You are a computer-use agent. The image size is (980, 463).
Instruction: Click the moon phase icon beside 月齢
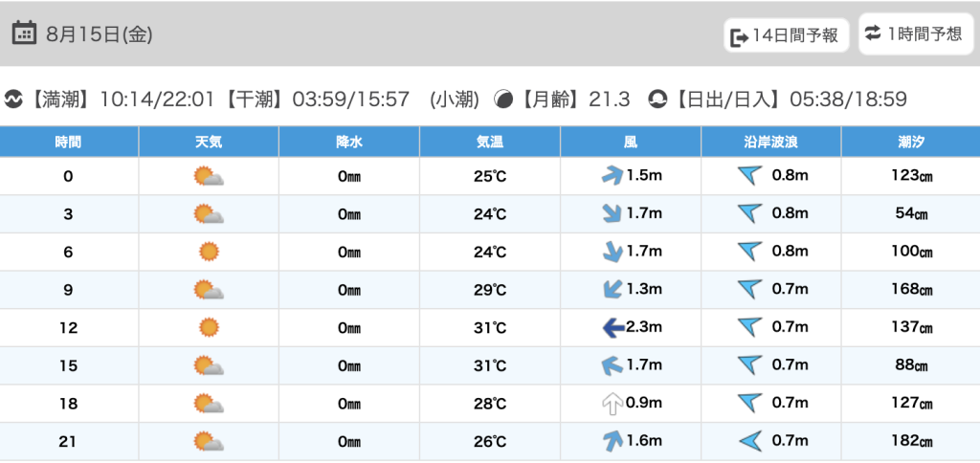[x=502, y=99]
